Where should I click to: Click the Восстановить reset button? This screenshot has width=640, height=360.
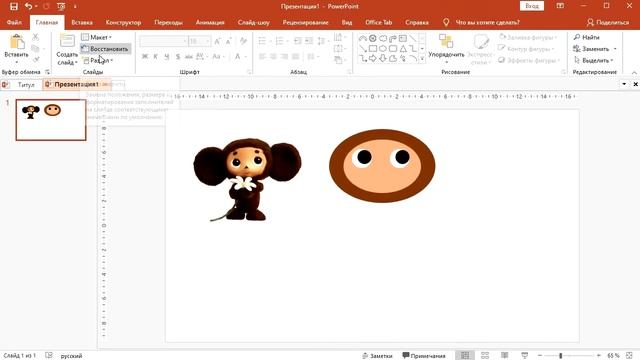point(105,49)
